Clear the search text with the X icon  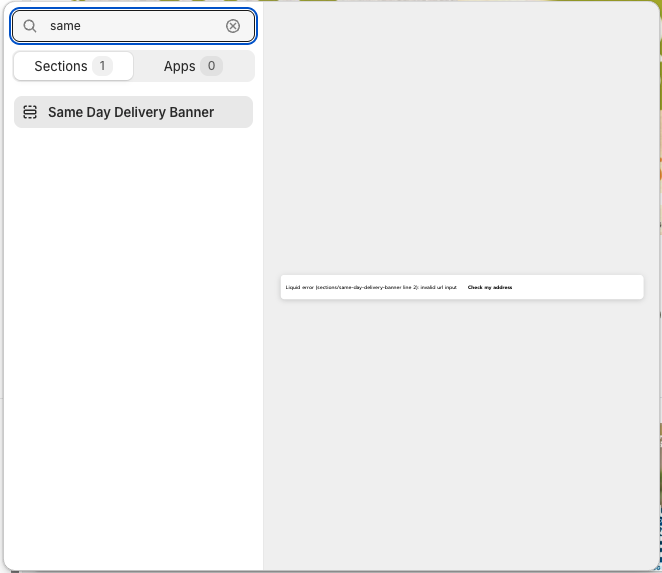233,26
